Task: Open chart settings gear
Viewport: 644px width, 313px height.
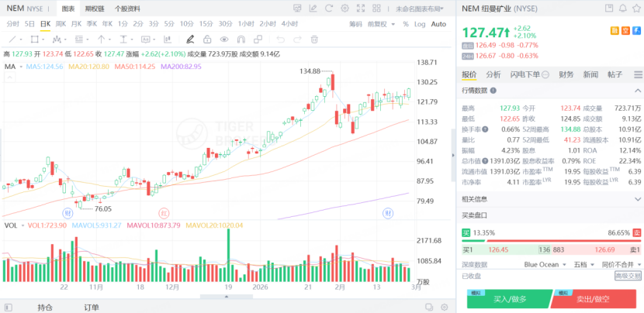Action: [345, 9]
